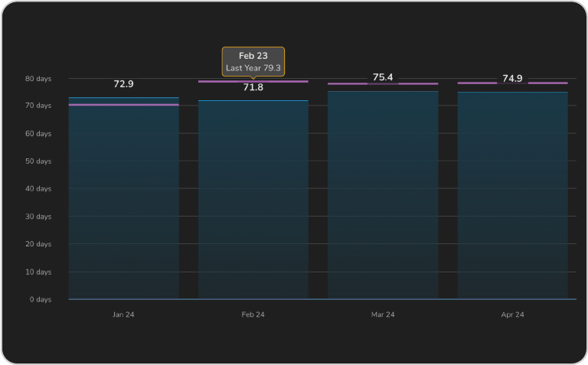
Task: Click the 71.8 value label
Action: 253,88
